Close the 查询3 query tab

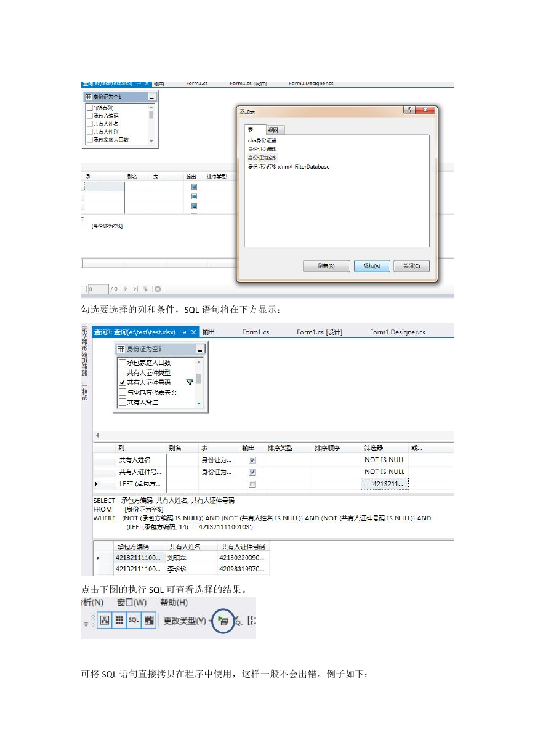[193, 332]
